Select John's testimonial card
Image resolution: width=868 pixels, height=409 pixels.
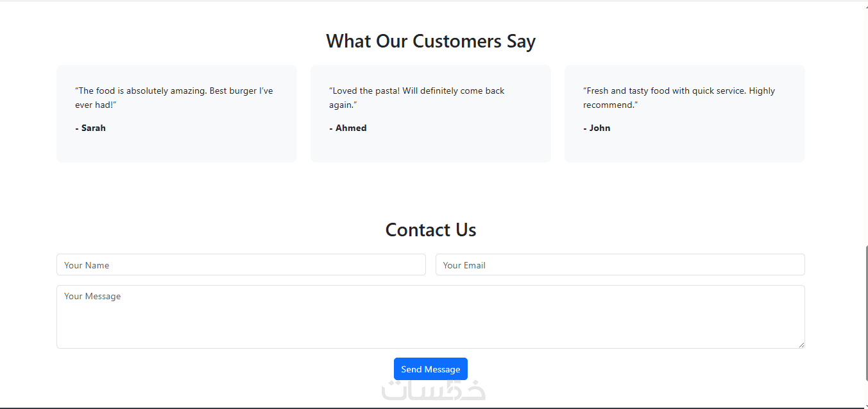point(685,148)
